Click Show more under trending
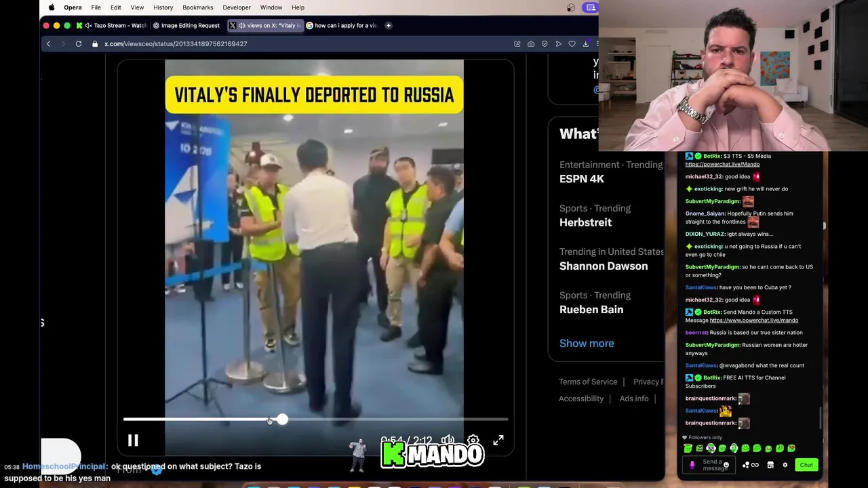Screen dimensions: 868x488 pyautogui.click(x=587, y=343)
